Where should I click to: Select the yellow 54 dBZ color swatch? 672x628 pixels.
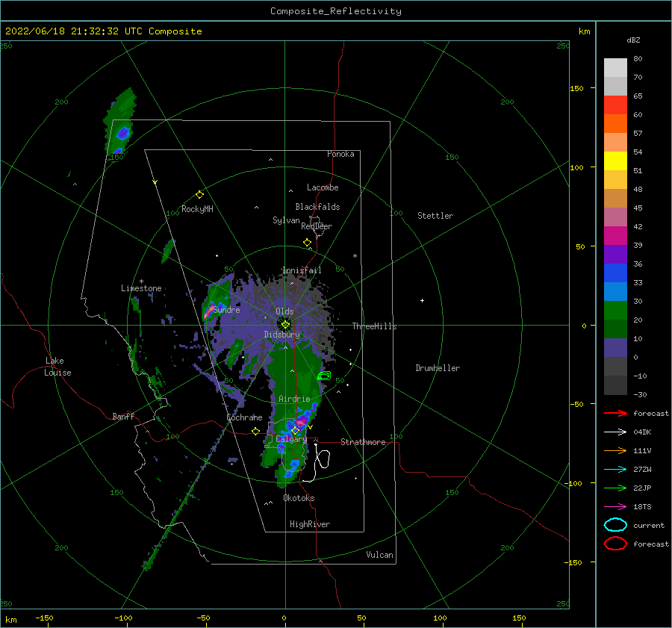[x=615, y=161]
